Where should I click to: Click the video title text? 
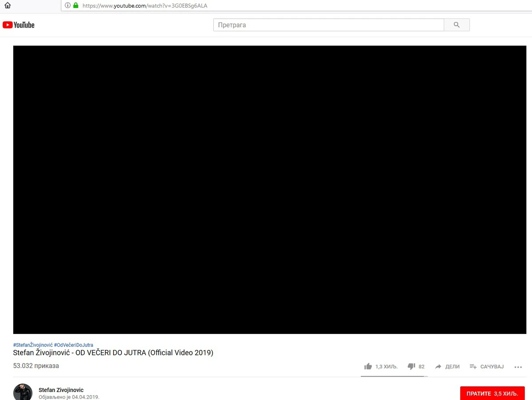(113, 353)
